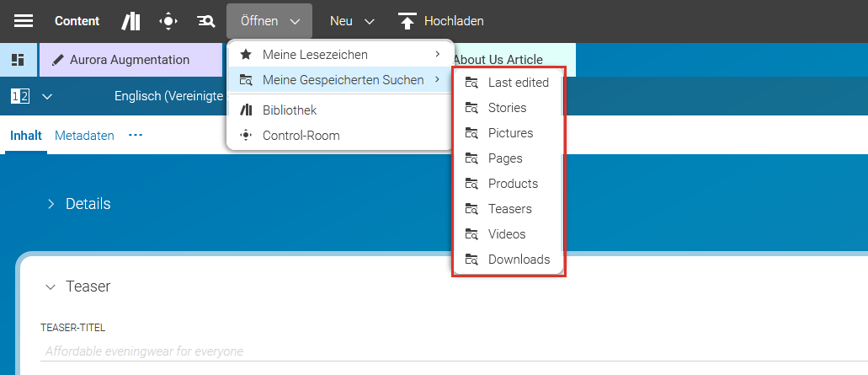Click the version compare icon
Screen dimensions: 868x375
coord(19,96)
